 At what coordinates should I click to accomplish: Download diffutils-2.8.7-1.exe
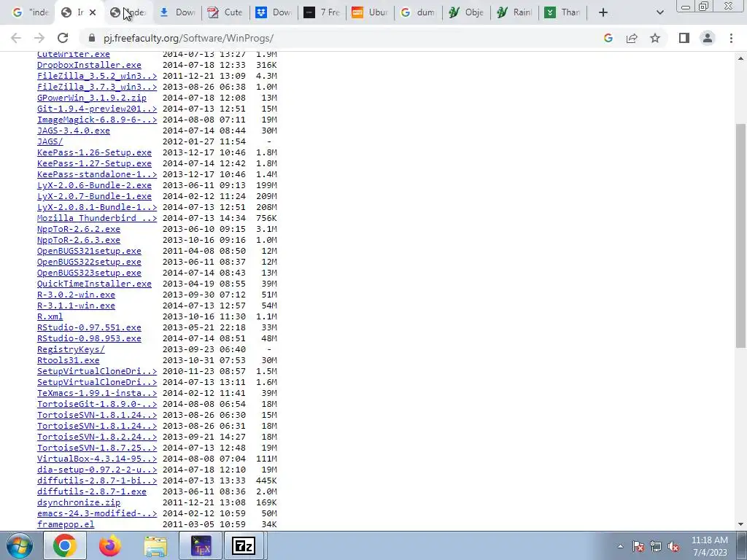(92, 492)
